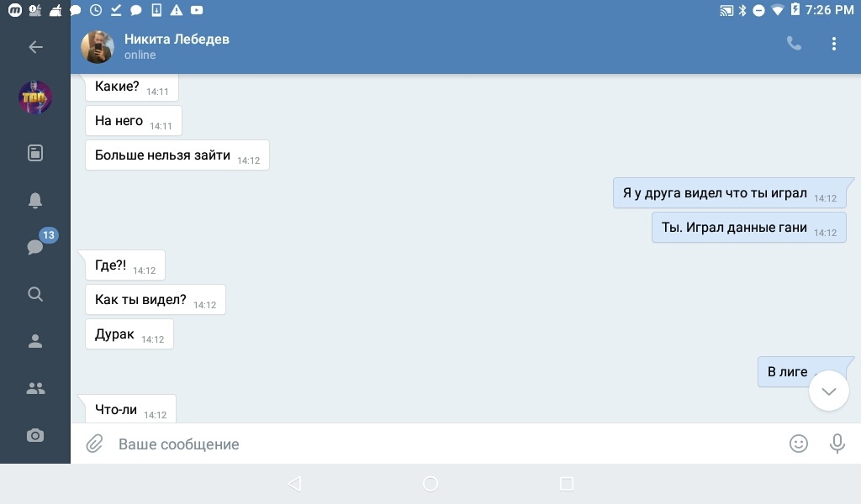Open own profile avatar in sidebar
Screen dimensions: 861x504
click(35, 98)
